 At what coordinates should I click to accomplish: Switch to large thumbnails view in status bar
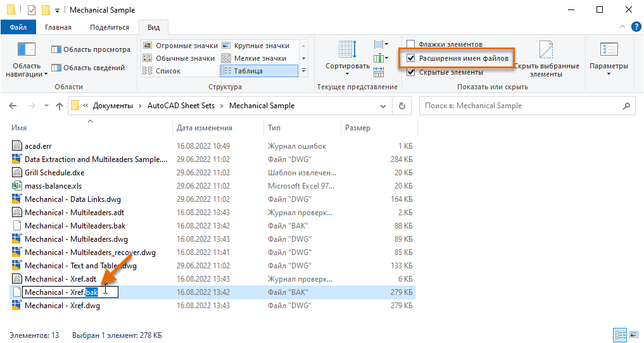pos(634,334)
